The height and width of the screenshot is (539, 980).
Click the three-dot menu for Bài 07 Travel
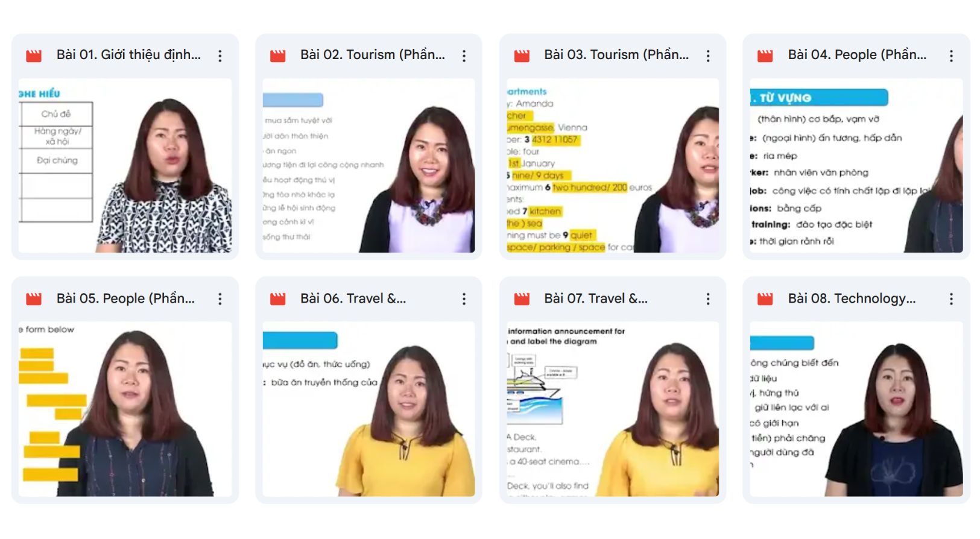click(x=708, y=299)
